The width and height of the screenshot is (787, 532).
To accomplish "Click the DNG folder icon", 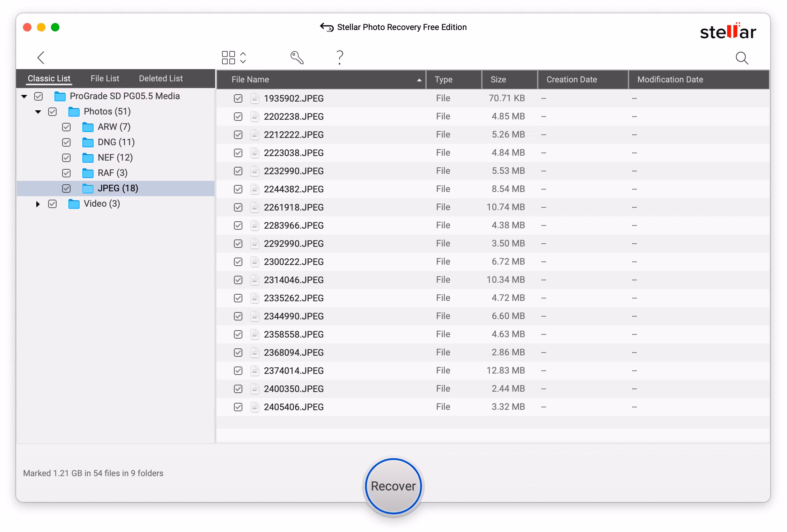I will [x=88, y=142].
